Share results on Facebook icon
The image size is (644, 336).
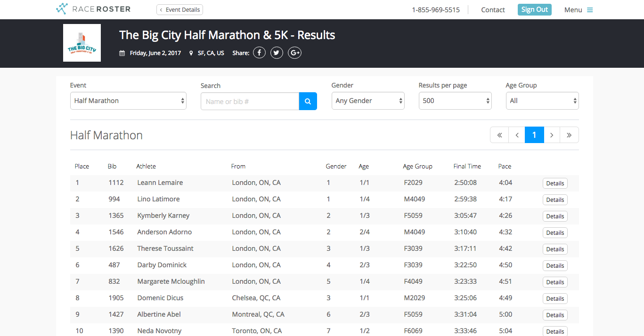pyautogui.click(x=259, y=53)
